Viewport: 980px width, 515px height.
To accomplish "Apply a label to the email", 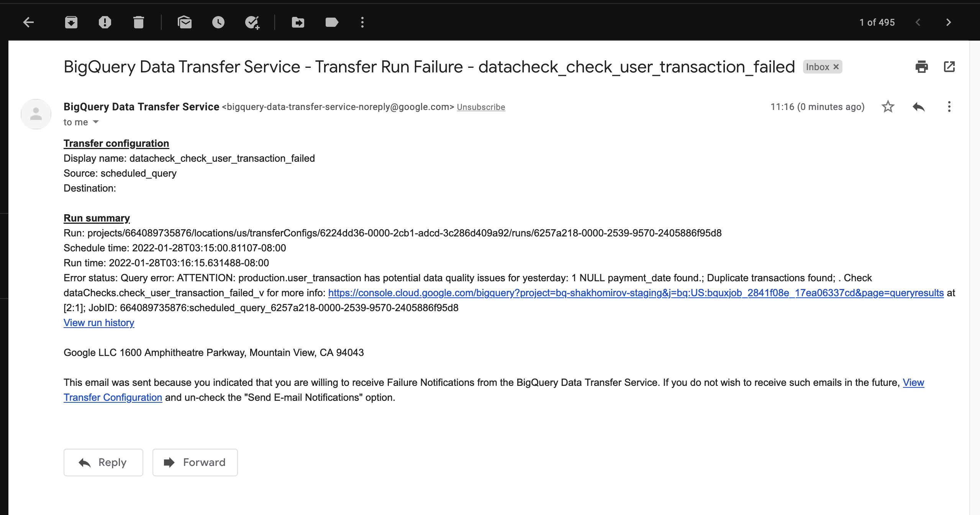I will [331, 22].
